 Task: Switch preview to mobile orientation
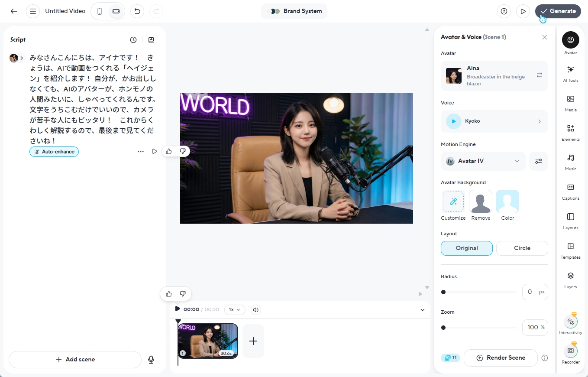(98, 11)
